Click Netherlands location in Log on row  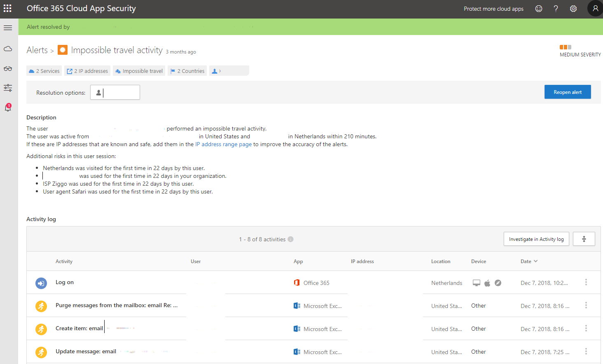[446, 283]
